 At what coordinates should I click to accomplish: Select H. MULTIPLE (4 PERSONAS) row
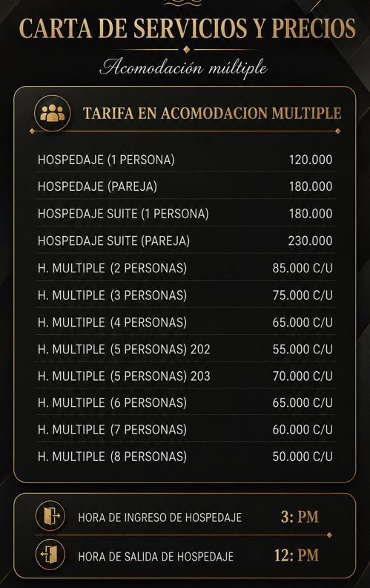pos(185,322)
